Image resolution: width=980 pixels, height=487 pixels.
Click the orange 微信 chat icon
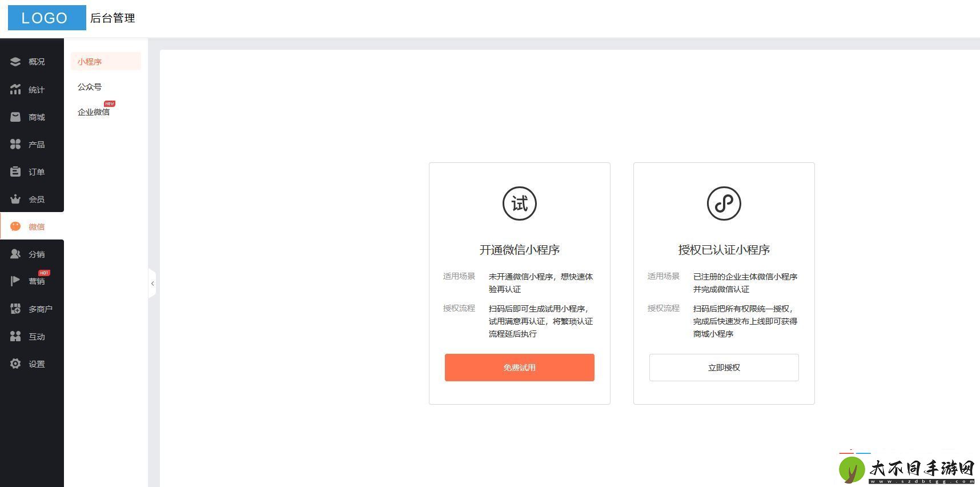(15, 226)
